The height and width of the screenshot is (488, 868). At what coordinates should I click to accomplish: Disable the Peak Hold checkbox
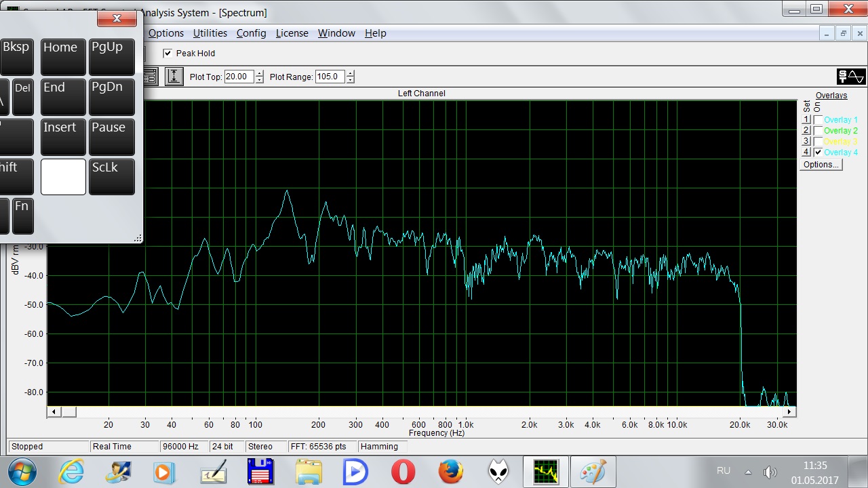168,54
